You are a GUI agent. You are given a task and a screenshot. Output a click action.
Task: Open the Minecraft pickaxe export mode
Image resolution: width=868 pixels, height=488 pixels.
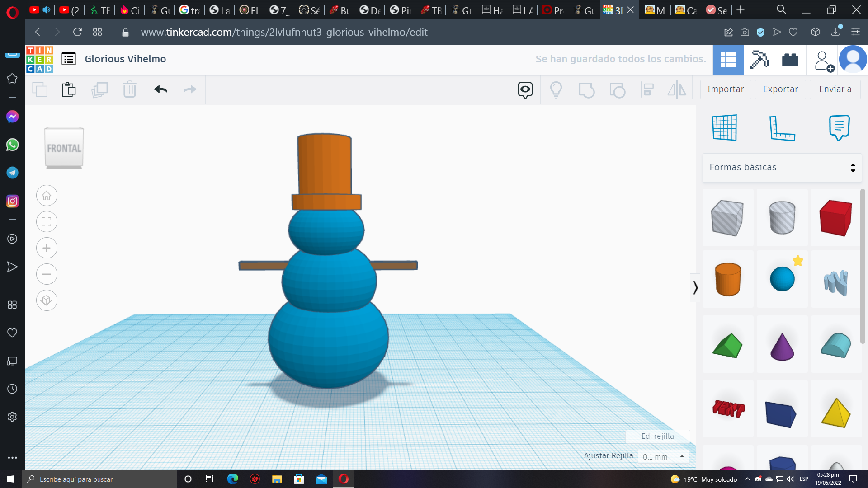(759, 59)
